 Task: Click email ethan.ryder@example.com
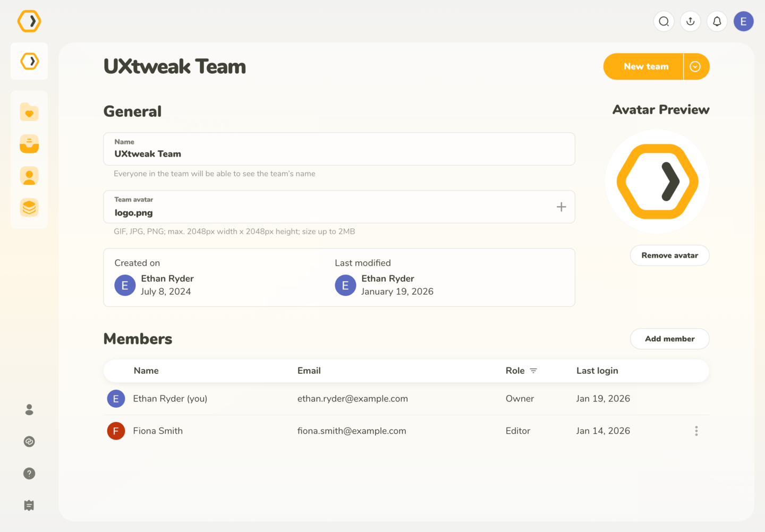(x=353, y=399)
